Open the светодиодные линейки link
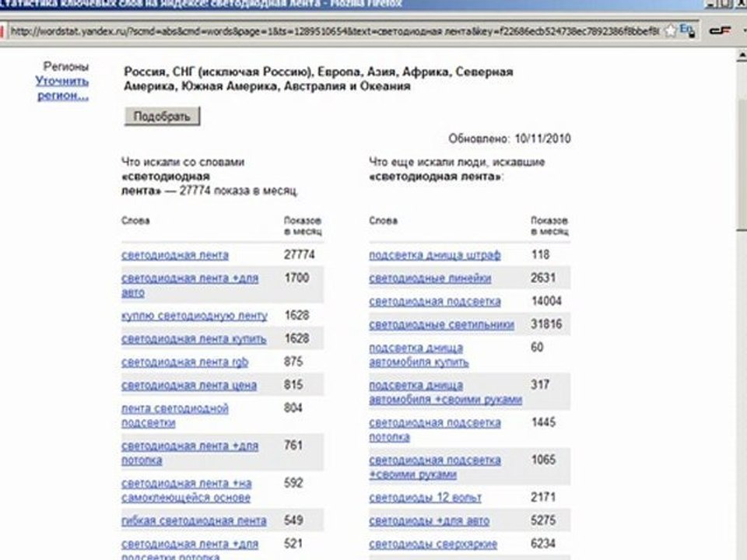The image size is (747, 560). [x=430, y=278]
